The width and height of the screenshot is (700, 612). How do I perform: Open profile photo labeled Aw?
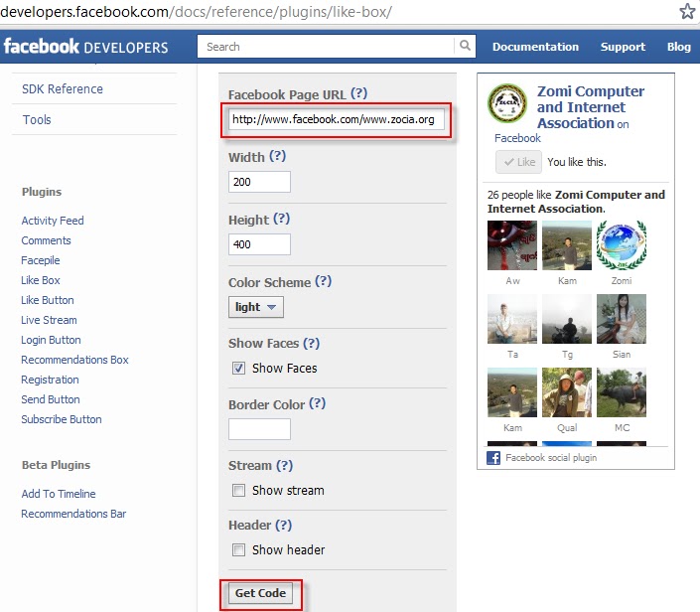(512, 245)
